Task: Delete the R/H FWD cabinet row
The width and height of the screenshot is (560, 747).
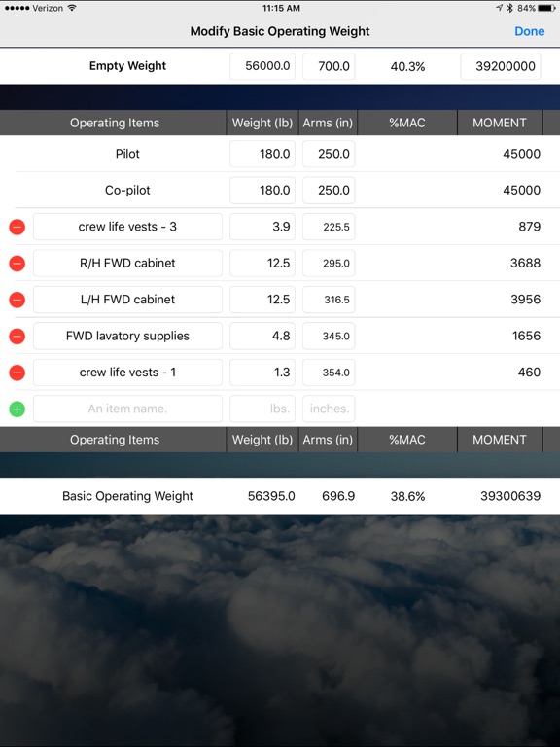Action: 17,263
